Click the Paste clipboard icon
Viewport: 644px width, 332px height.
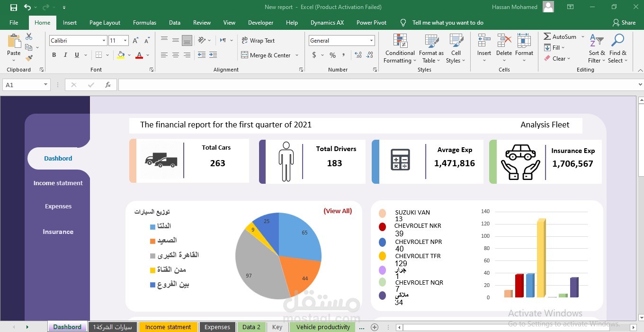[14, 41]
